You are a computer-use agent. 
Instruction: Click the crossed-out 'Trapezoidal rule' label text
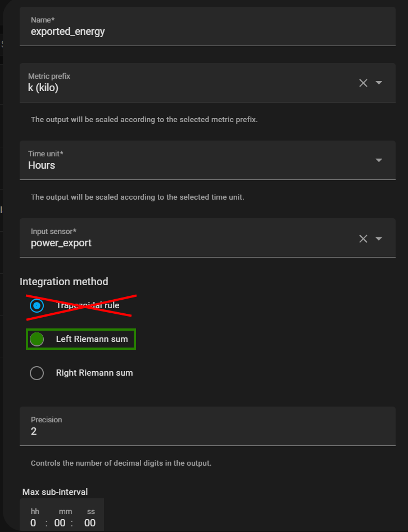click(88, 305)
